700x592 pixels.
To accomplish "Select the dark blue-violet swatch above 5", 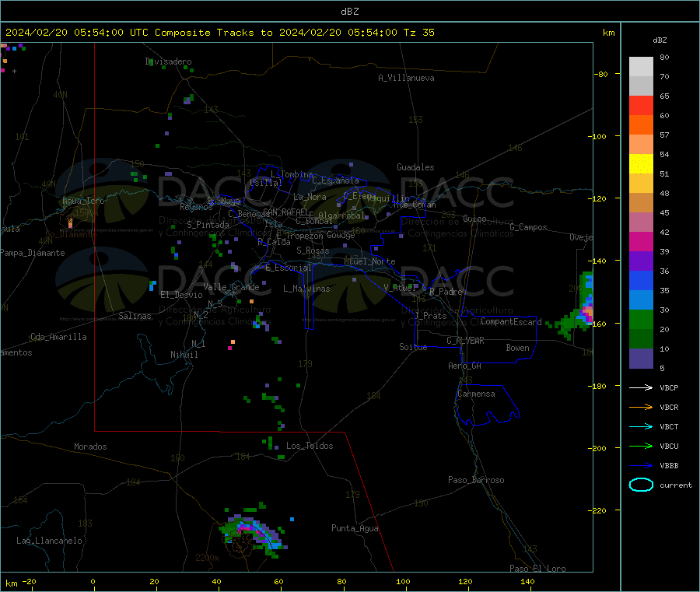I will (641, 359).
